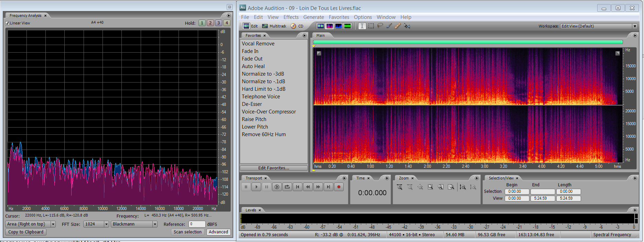Start recording with the red Record button

click(339, 187)
